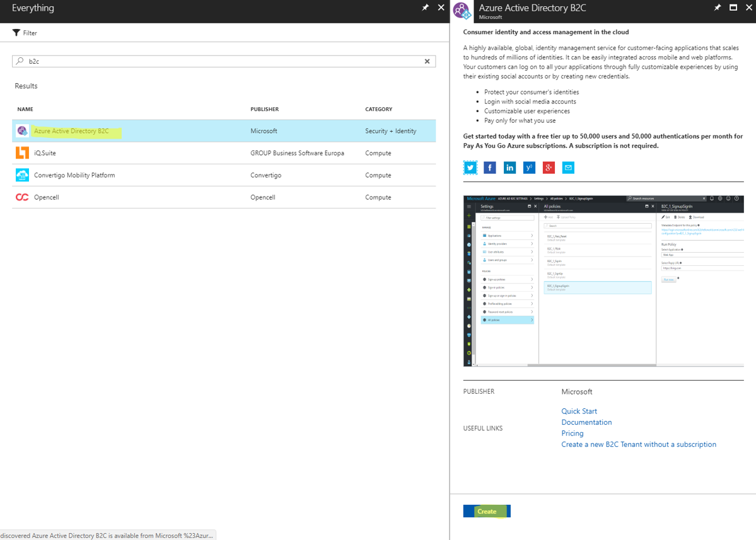Select the iQ.Suite result row
This screenshot has height=540, width=756.
[x=45, y=153]
